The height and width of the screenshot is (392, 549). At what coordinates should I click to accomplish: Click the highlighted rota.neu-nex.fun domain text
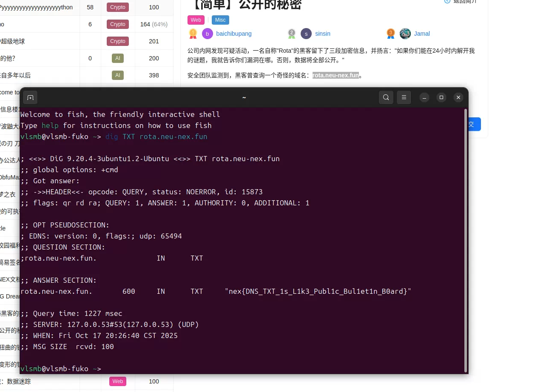coord(336,75)
